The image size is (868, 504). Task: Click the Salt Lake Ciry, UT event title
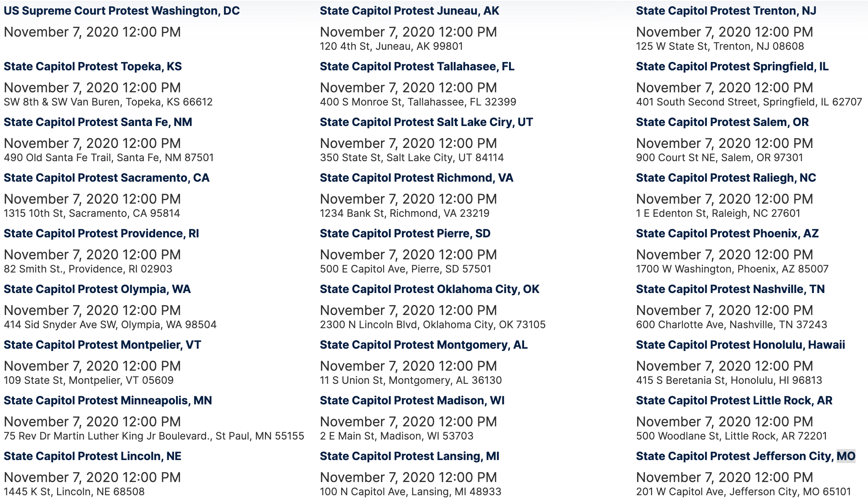(x=426, y=122)
